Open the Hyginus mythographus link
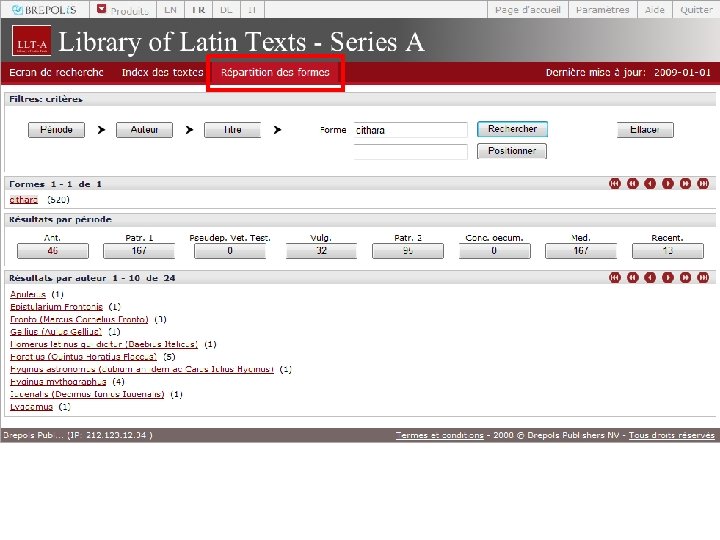 point(58,382)
